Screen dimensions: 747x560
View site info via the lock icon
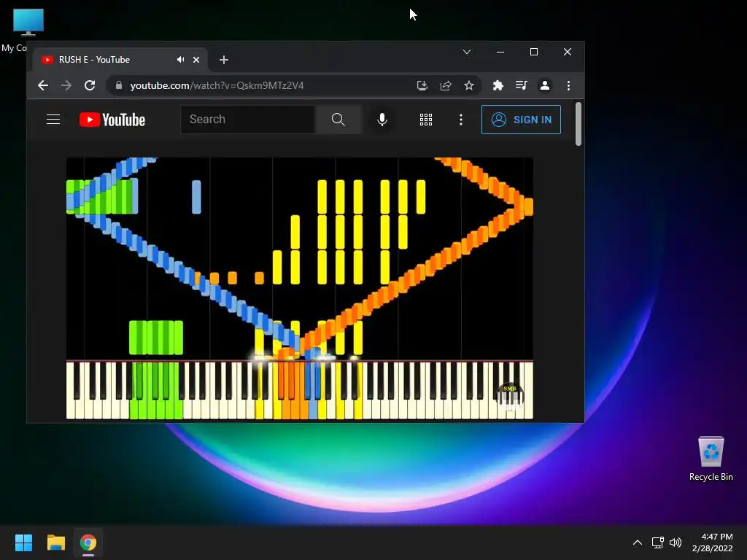click(x=119, y=86)
